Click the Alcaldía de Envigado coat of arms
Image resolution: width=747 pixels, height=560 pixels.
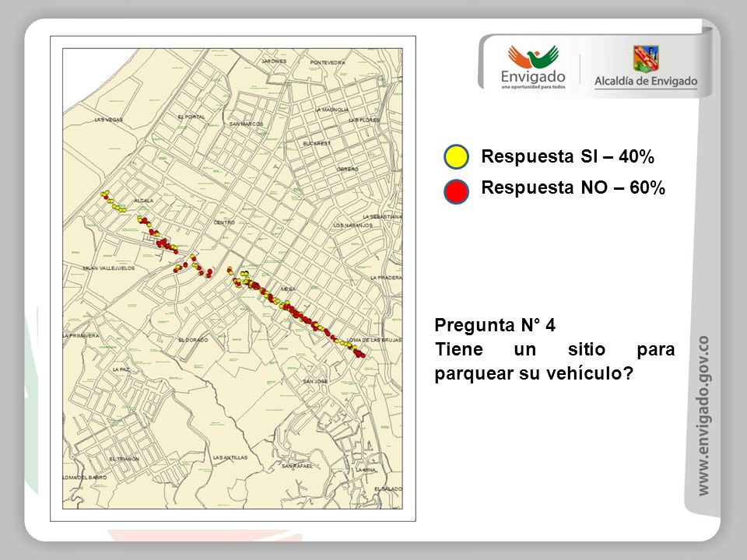pos(646,58)
